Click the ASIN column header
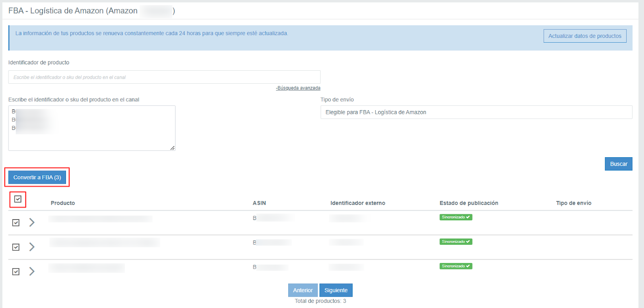Image resolution: width=644 pixels, height=308 pixels. tap(259, 203)
